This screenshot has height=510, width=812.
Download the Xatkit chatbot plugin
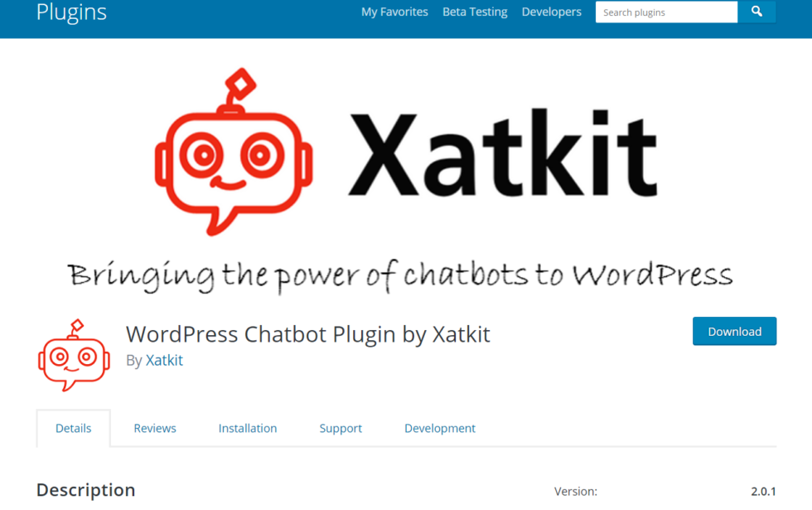(x=734, y=331)
